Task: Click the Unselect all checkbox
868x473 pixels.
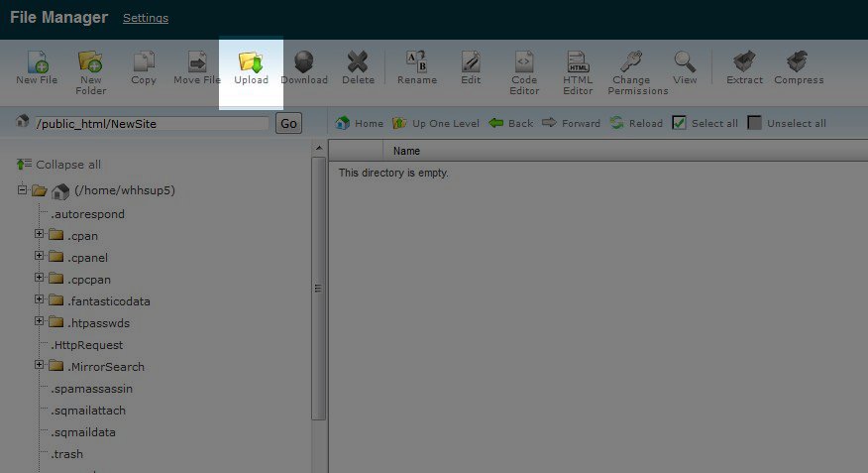Action: pos(754,123)
